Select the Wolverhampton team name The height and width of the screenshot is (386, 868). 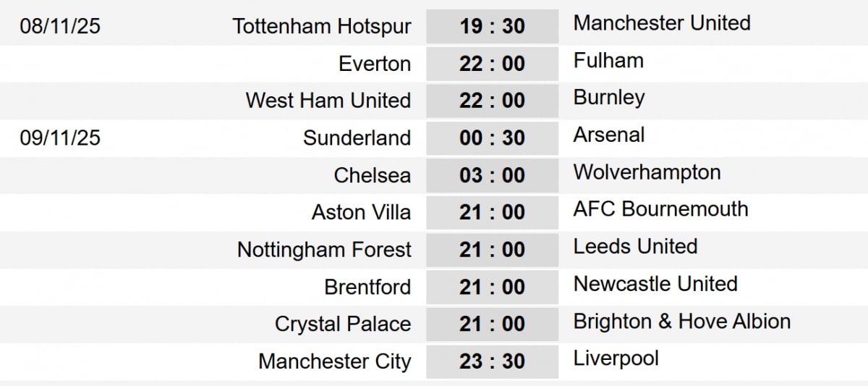(647, 172)
